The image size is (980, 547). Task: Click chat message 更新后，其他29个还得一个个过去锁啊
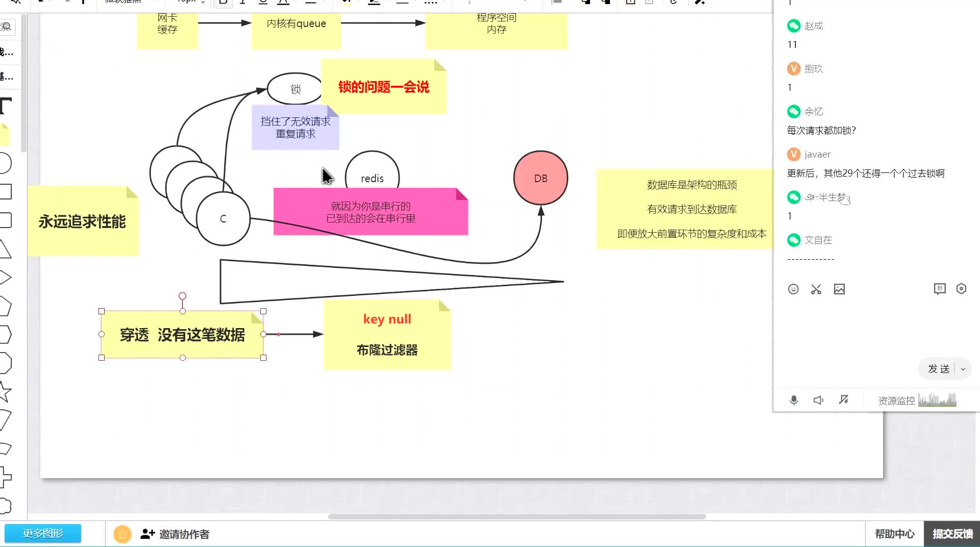(866, 173)
